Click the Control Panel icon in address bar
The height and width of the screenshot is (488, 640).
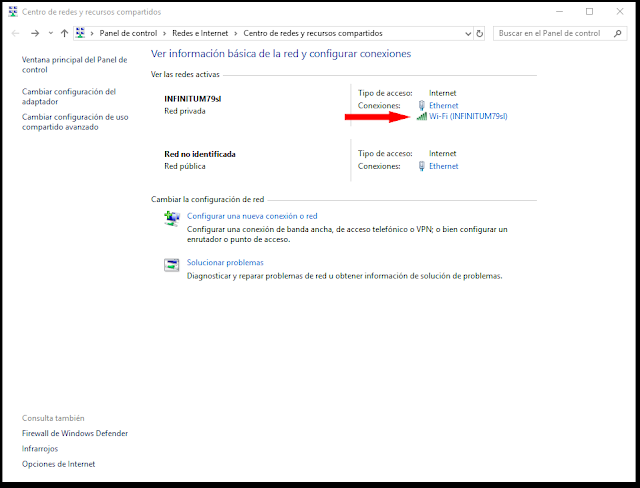80,33
